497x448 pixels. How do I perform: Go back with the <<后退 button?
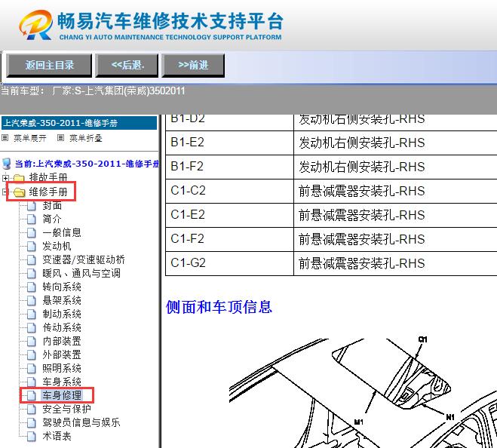[127, 66]
